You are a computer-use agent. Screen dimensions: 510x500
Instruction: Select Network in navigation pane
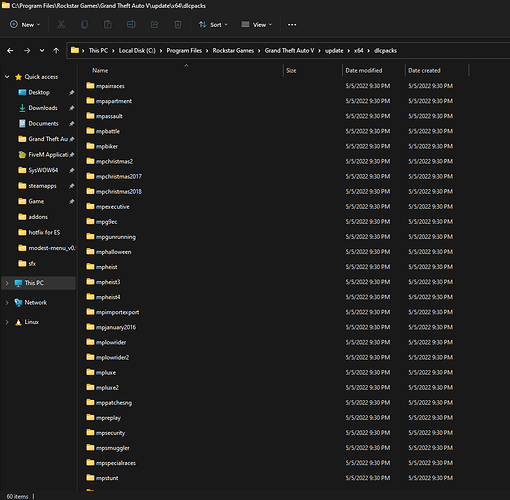pos(36,303)
